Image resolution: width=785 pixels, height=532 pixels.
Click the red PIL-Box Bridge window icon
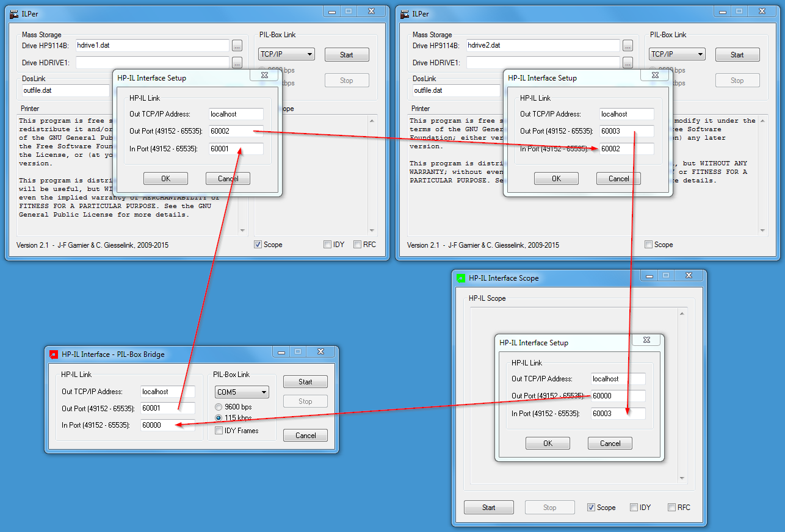point(53,354)
